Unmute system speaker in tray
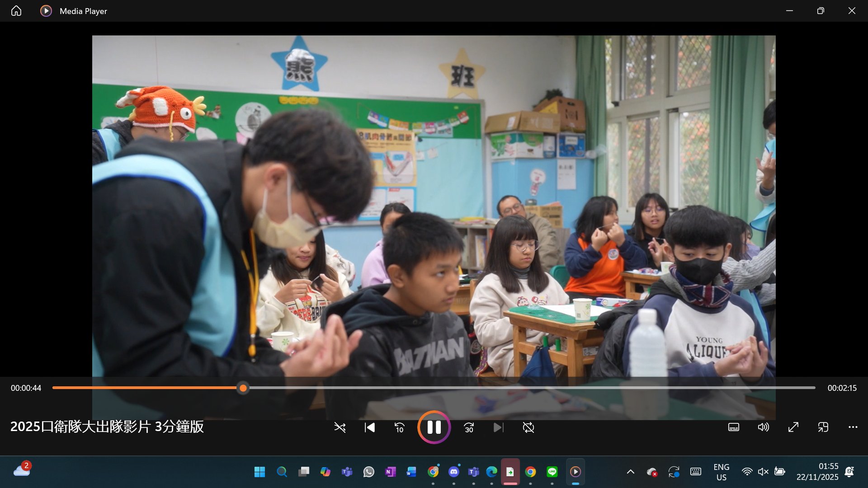This screenshot has height=488, width=868. coord(763,472)
